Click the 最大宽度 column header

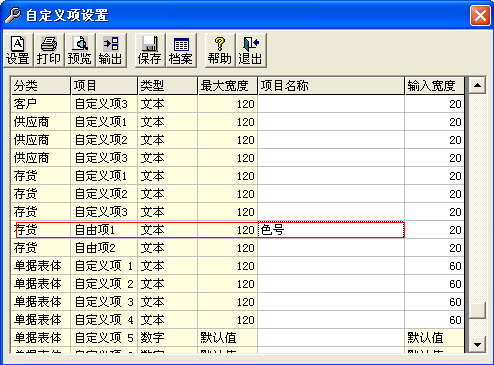coord(228,86)
